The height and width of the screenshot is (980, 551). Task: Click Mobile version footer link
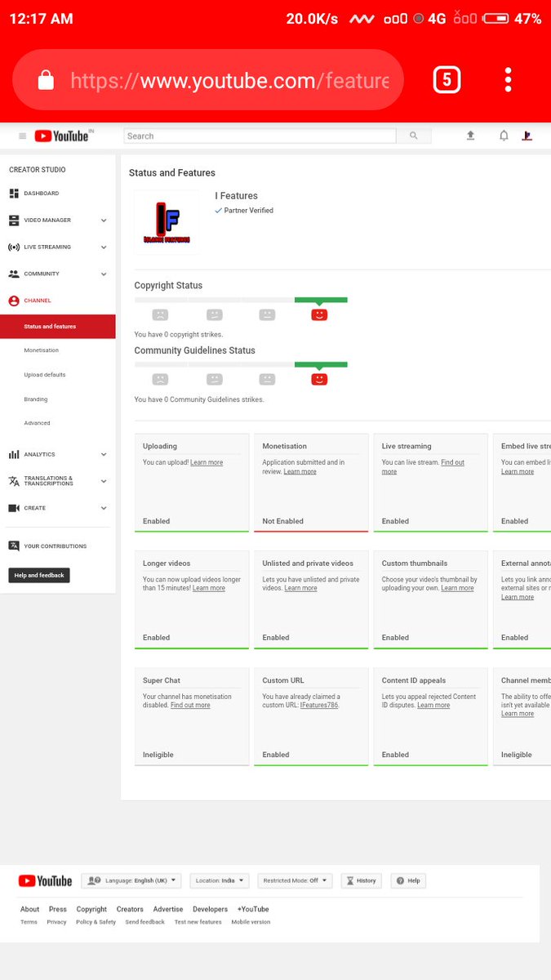pos(251,922)
